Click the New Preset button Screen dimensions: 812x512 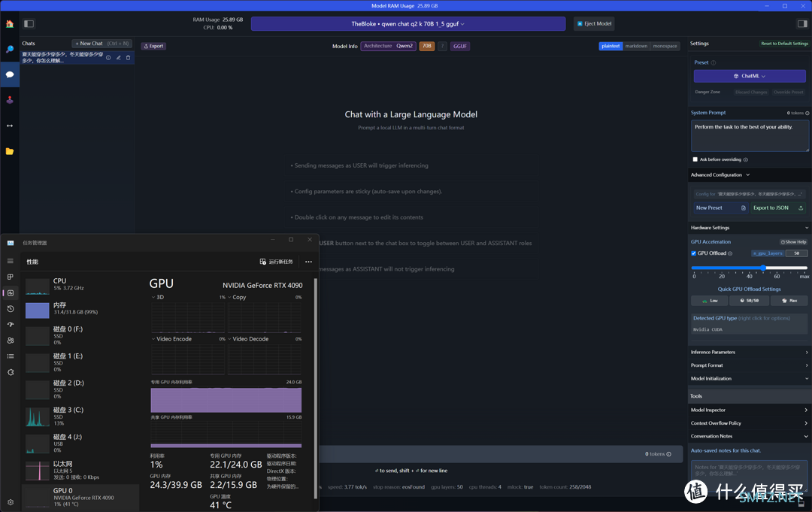pos(721,208)
